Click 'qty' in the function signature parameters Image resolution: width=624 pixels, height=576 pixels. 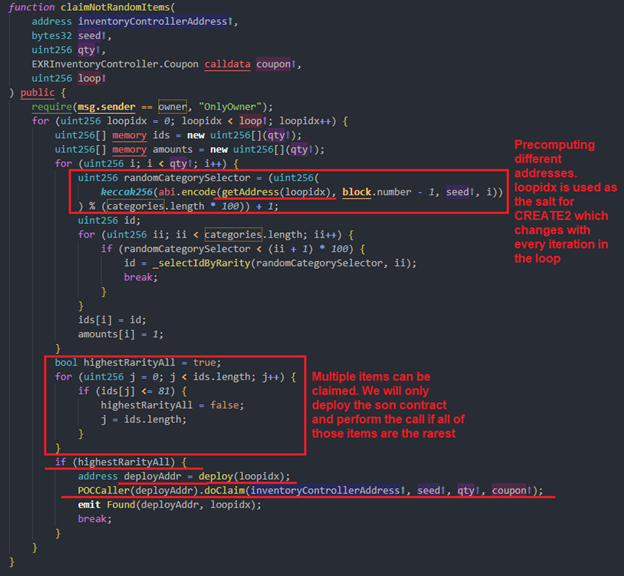[86, 50]
